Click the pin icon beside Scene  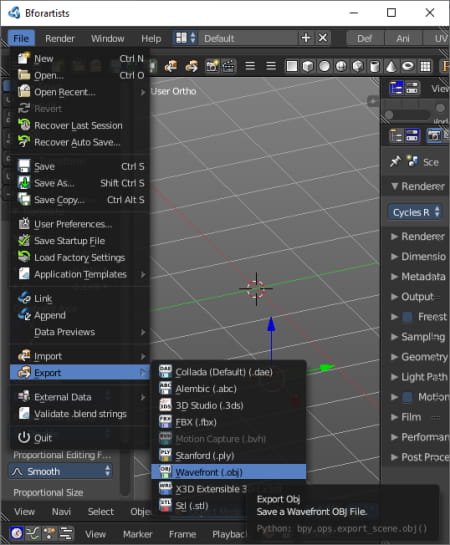[395, 162]
